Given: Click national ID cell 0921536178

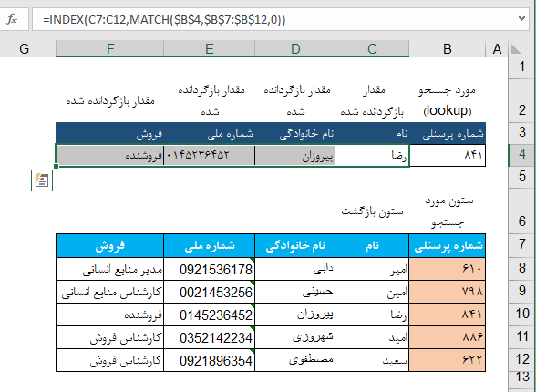Looking at the screenshot, I should coord(210,269).
